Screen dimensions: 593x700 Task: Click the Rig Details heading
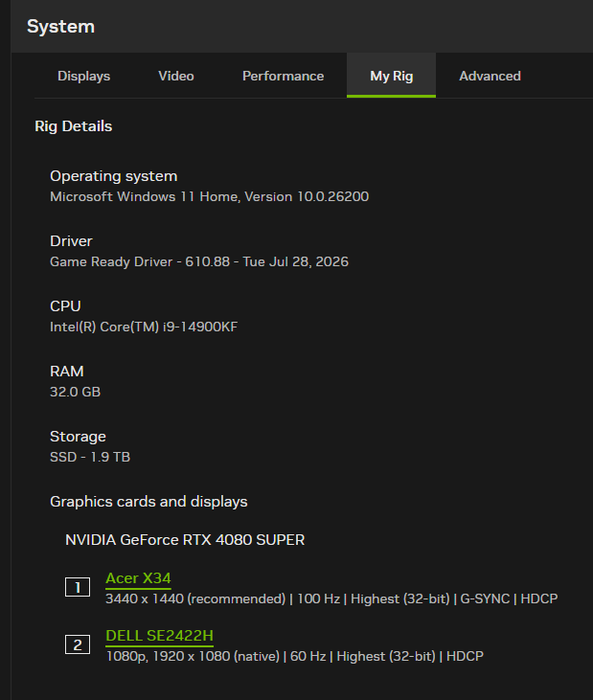(73, 126)
